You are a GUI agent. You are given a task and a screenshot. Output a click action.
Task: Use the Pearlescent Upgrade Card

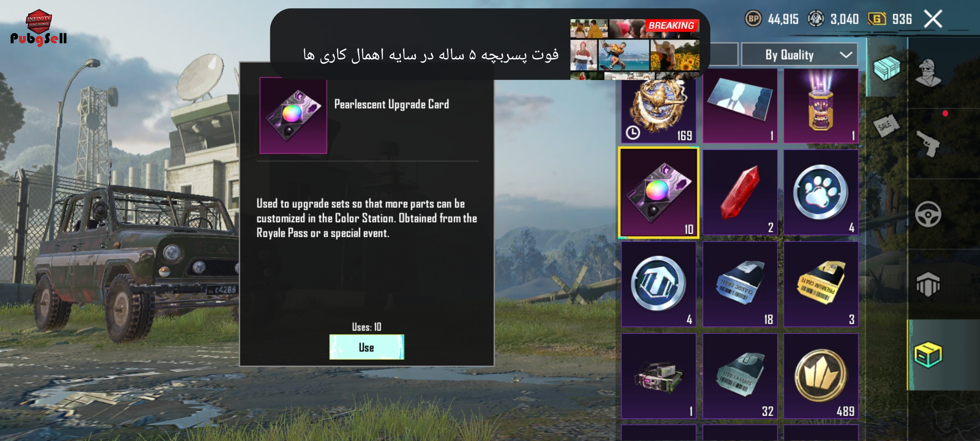(367, 347)
